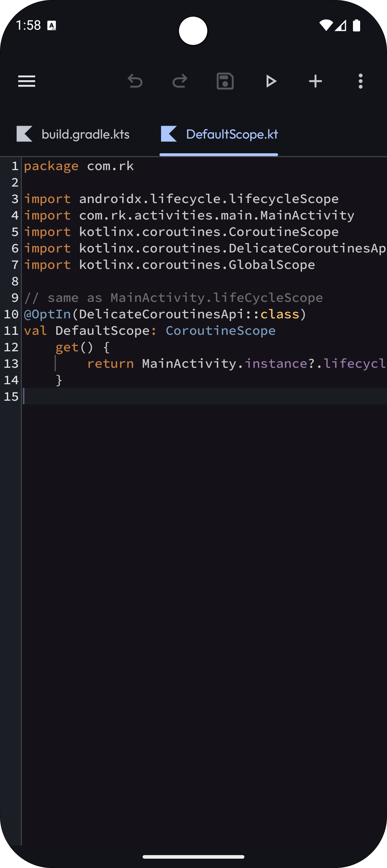Tap the Kotlin icon on DefaultScope.kt tab
Image resolution: width=387 pixels, height=868 pixels.
click(169, 134)
